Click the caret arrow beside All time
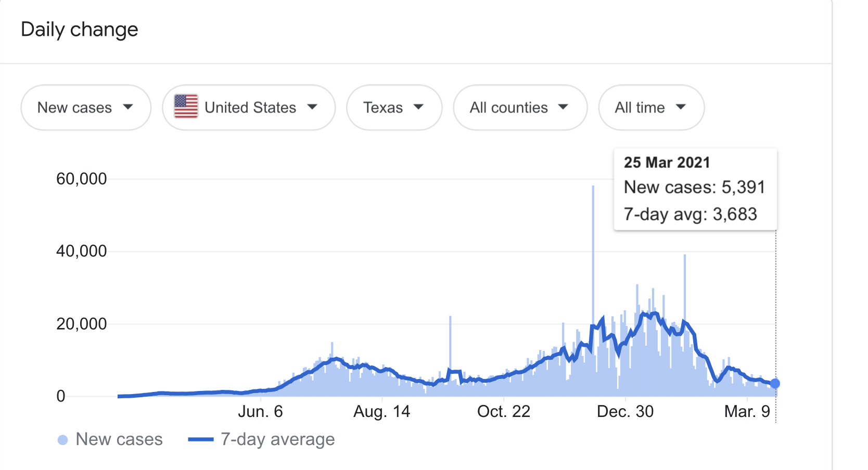The image size is (868, 470). click(681, 107)
